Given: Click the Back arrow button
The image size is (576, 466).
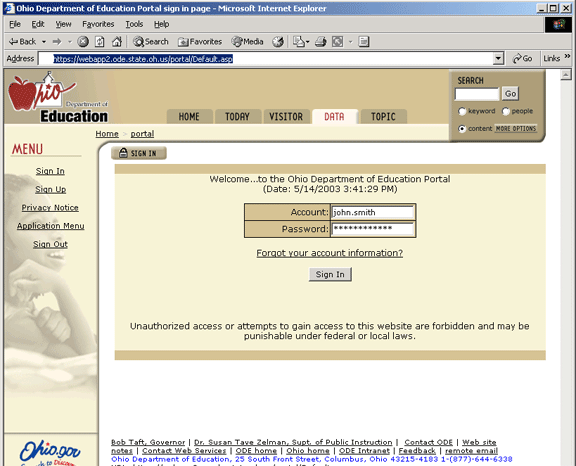Looking at the screenshot, I should [x=22, y=42].
